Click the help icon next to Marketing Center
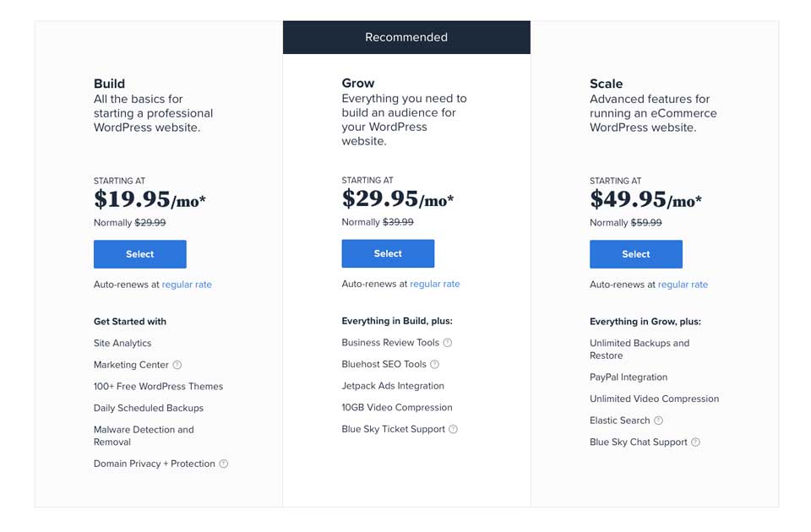This screenshot has height=532, width=811. [177, 365]
